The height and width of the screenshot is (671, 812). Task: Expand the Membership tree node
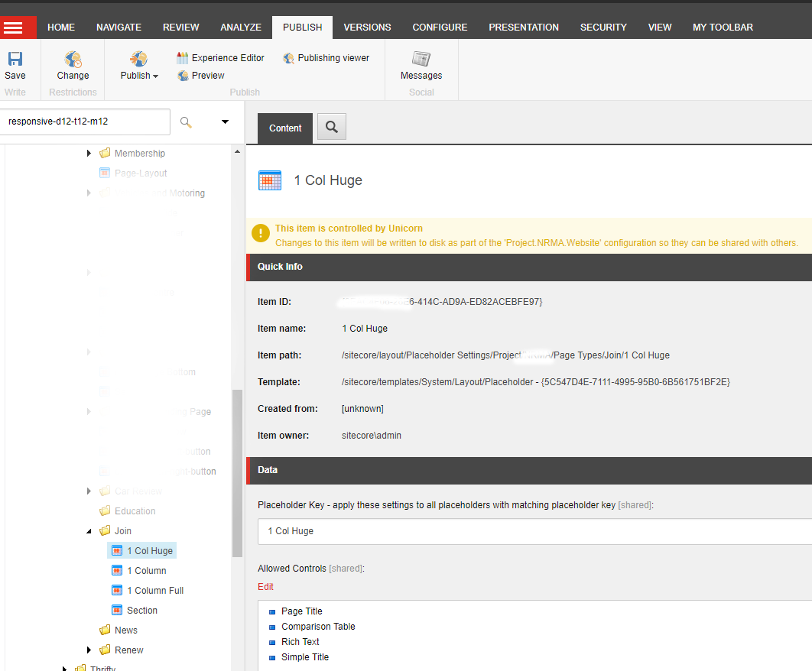coord(89,153)
